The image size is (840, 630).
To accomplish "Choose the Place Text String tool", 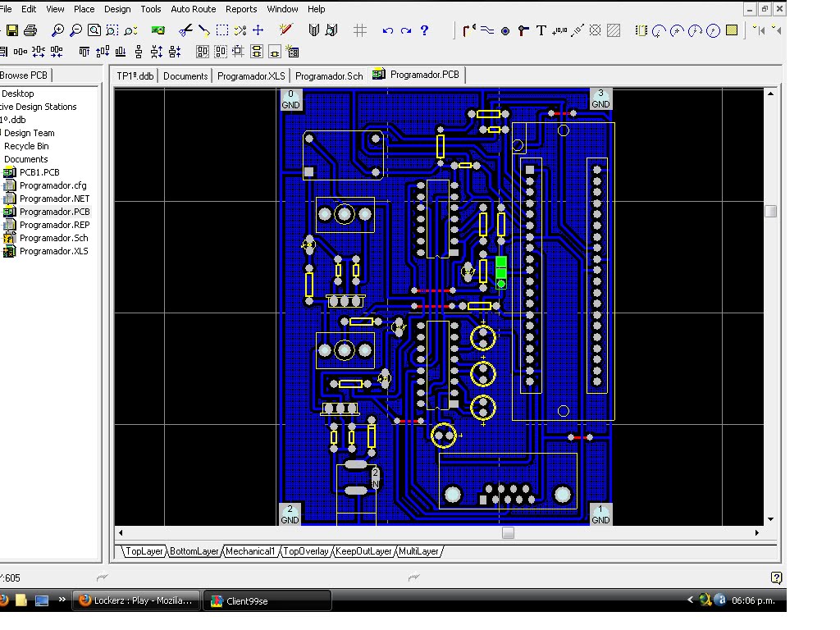I will [541, 29].
